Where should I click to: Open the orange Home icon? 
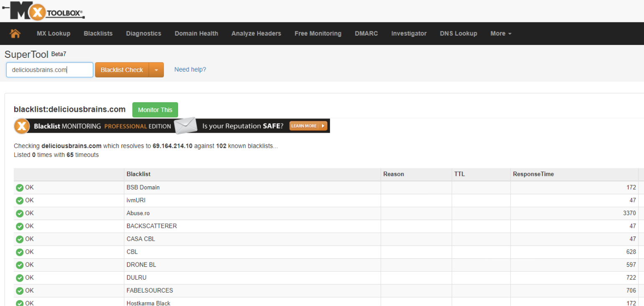pos(15,33)
